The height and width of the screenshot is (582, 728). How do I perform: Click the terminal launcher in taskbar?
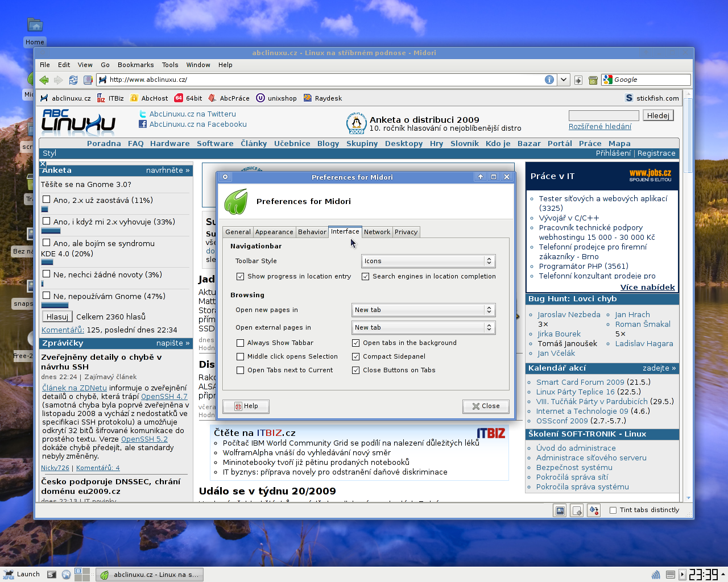click(x=52, y=575)
